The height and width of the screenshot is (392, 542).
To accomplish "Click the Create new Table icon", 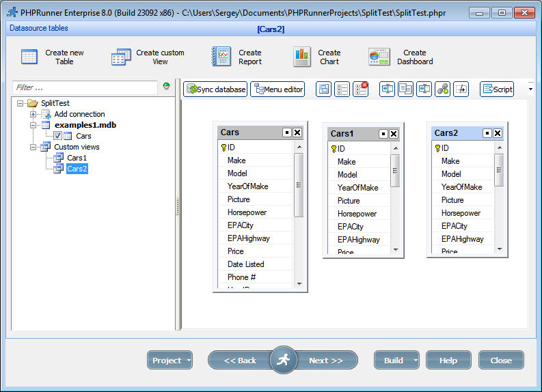I will coord(29,57).
